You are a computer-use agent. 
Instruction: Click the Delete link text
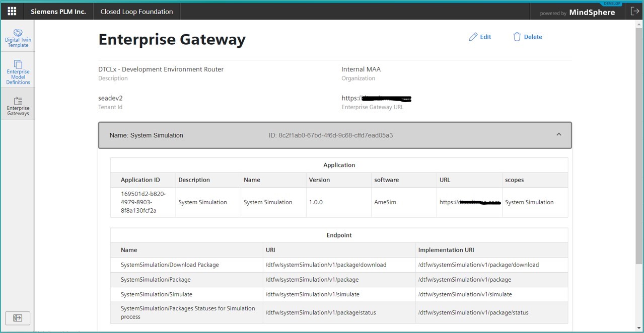tap(533, 37)
